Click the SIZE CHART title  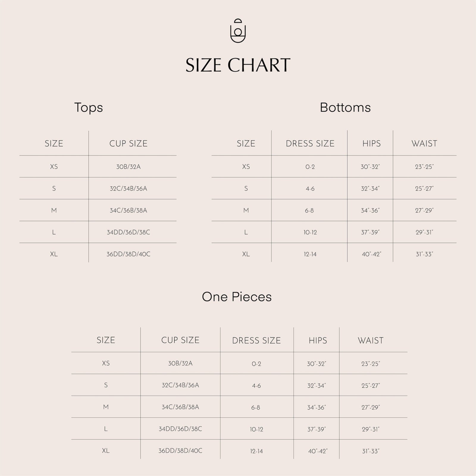(238, 65)
